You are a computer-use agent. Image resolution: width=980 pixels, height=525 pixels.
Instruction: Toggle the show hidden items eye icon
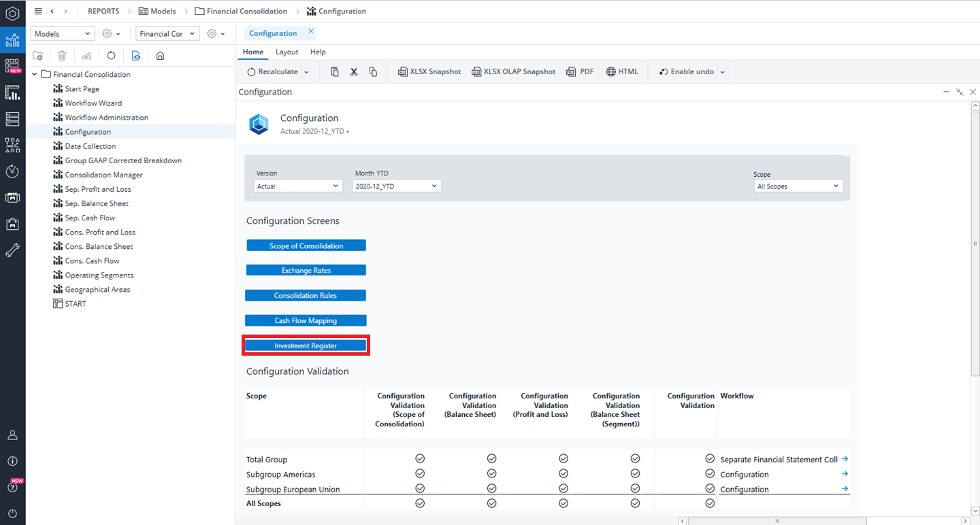pos(136,56)
